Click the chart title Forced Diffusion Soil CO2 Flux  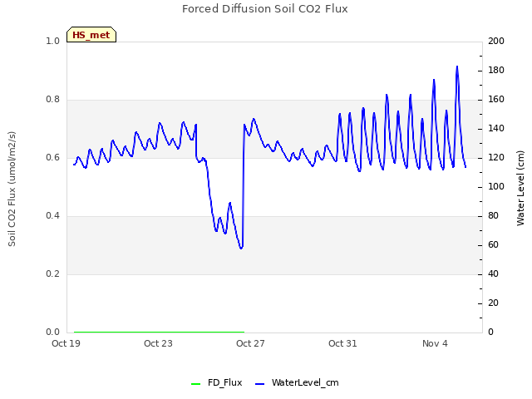tap(265, 9)
